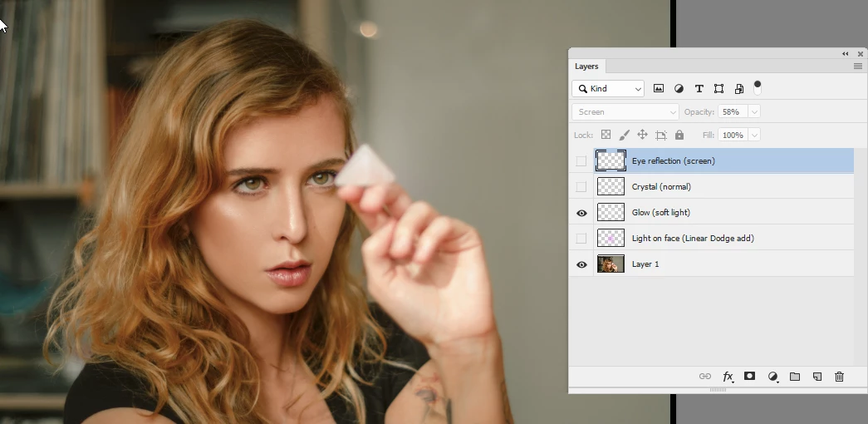Open the Screen blend mode dropdown
868x424 pixels.
click(x=625, y=112)
